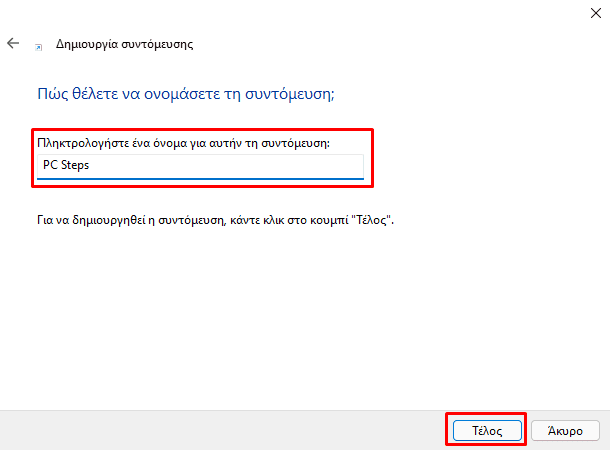The image size is (610, 450).
Task: Click the shortcut name field containing PC Steps
Action: (x=200, y=167)
